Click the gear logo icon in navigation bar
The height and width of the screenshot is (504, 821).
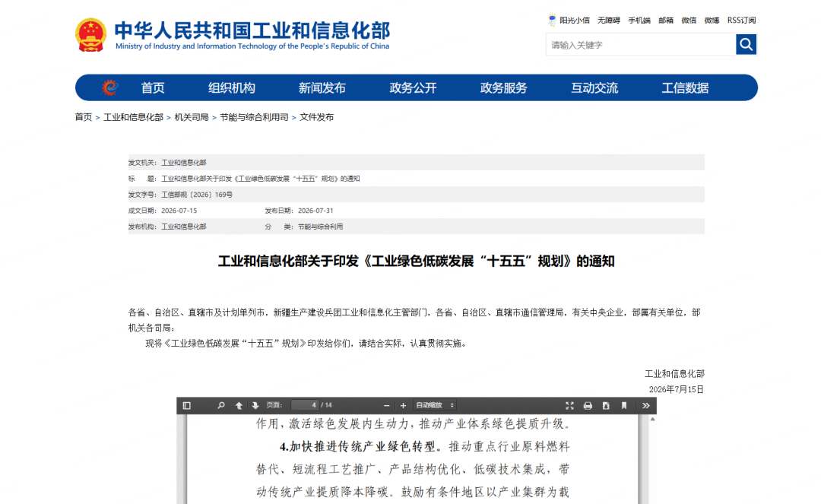pyautogui.click(x=110, y=87)
